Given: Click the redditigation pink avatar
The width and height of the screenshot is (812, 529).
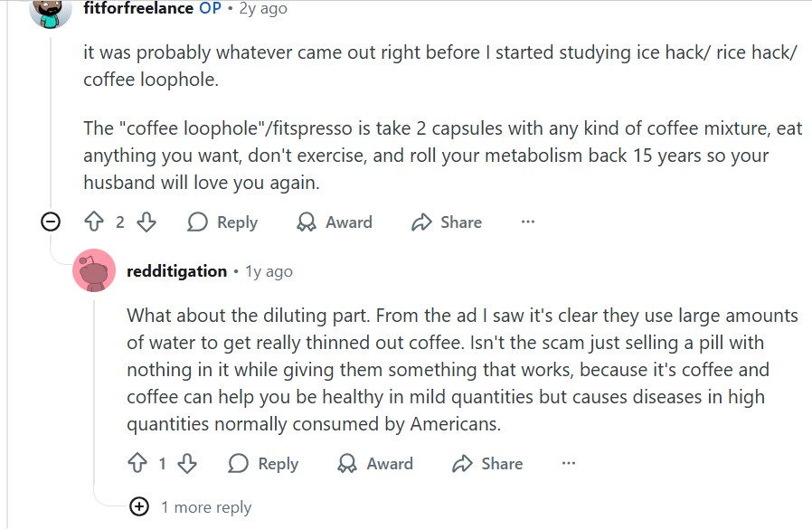Looking at the screenshot, I should point(94,270).
